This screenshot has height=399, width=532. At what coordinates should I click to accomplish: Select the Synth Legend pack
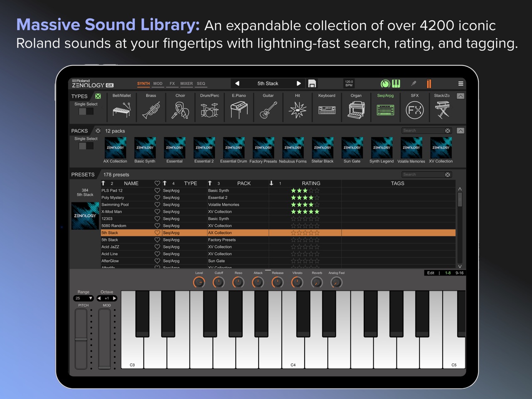point(382,150)
